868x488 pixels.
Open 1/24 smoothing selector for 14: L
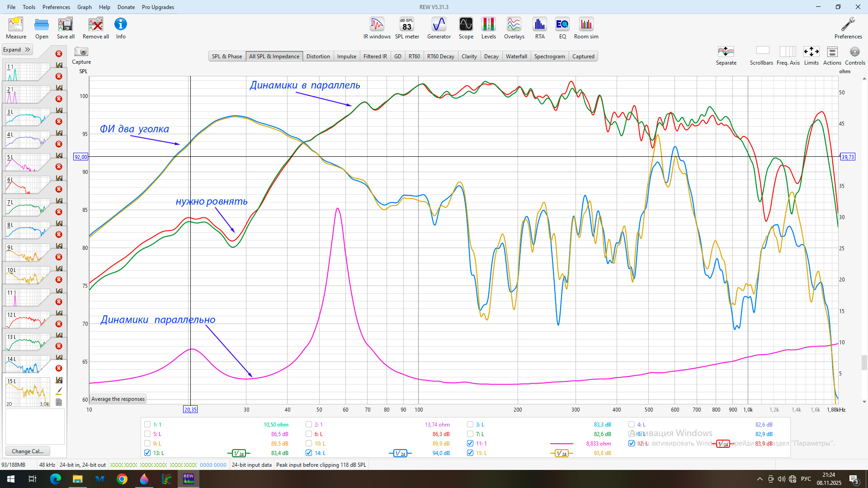[x=400, y=453]
